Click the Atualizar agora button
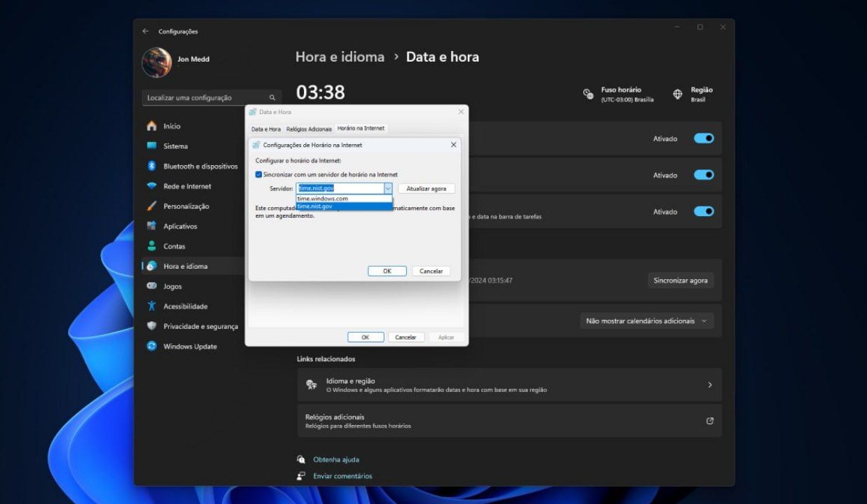Screen dimensions: 867x504 click(x=426, y=189)
